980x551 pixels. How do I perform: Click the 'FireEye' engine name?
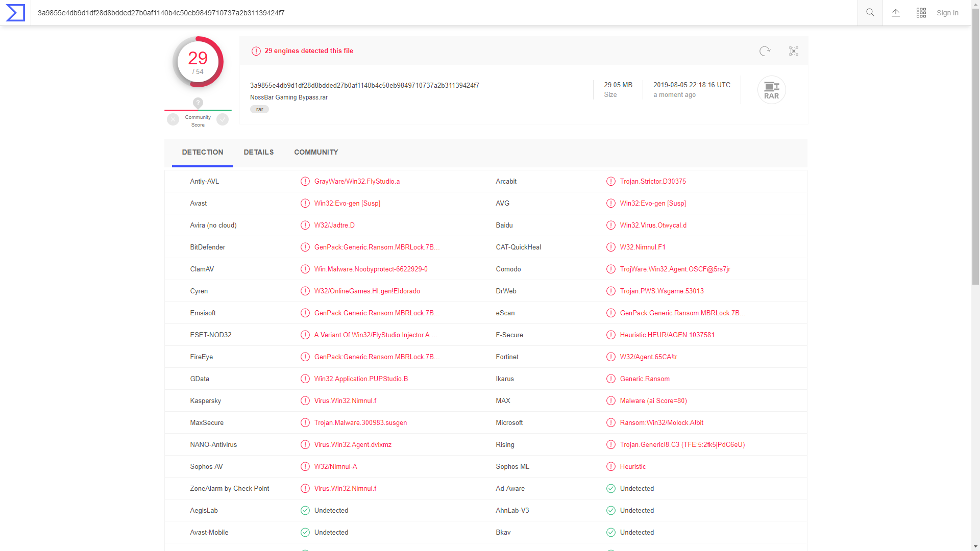[x=201, y=357]
